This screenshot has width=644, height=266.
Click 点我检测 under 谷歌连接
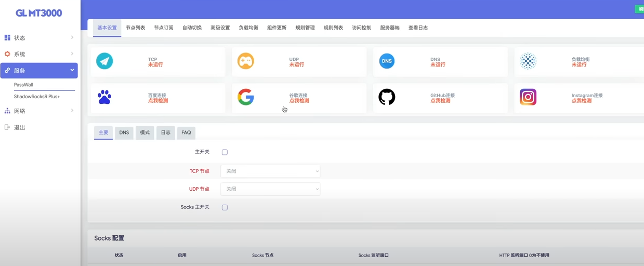coord(299,101)
